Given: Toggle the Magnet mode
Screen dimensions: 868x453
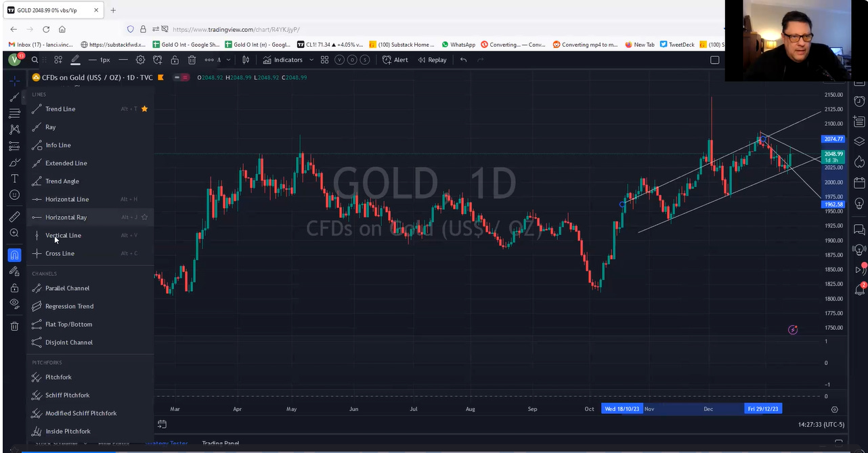Looking at the screenshot, I should [x=14, y=255].
